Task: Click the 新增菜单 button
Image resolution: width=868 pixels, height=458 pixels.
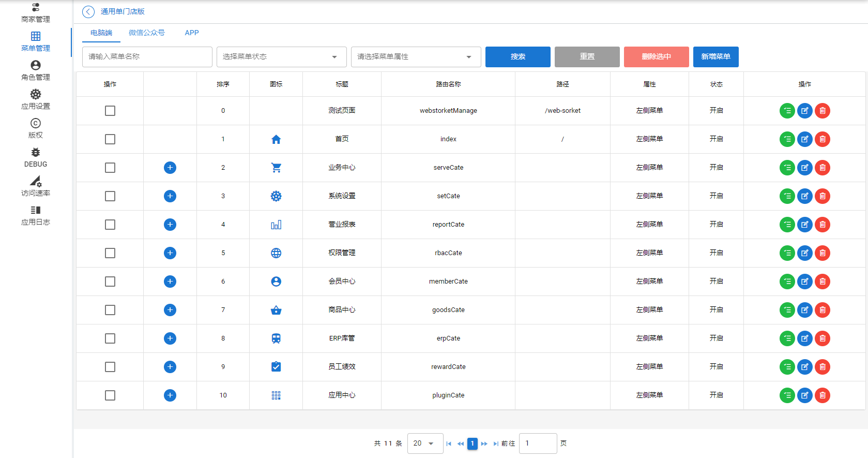Action: [716, 57]
